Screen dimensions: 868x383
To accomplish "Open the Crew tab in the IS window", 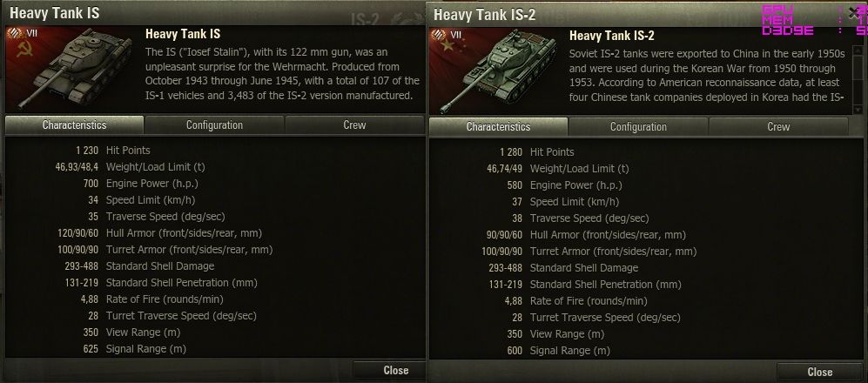I will (354, 125).
